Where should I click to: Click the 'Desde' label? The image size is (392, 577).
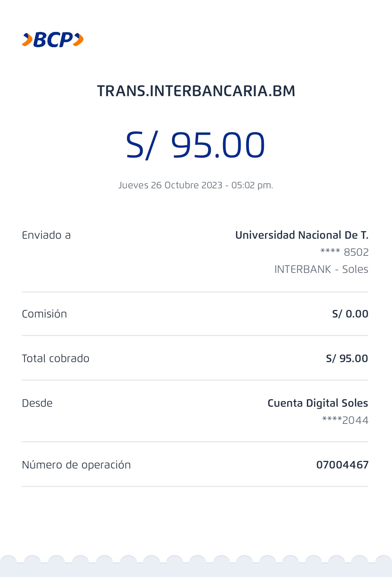click(37, 403)
